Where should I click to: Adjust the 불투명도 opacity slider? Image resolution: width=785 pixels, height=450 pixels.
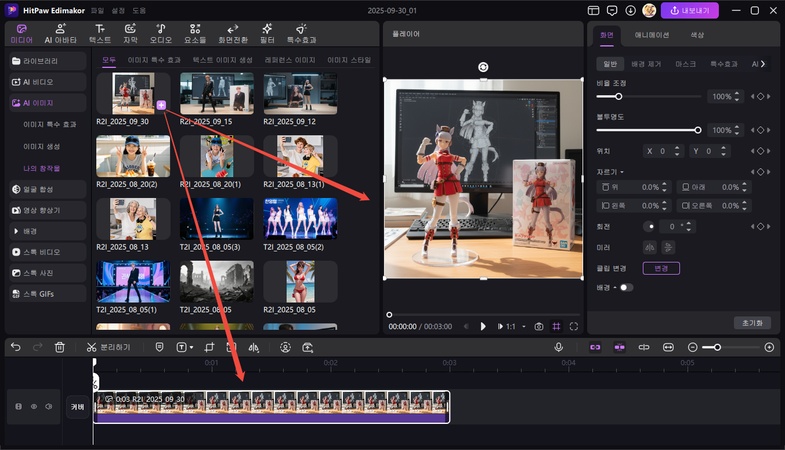(697, 130)
